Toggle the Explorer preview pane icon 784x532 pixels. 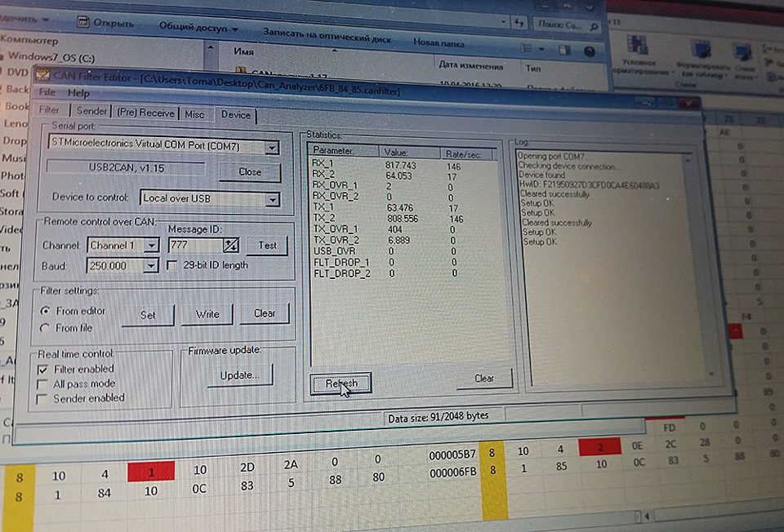[x=565, y=50]
